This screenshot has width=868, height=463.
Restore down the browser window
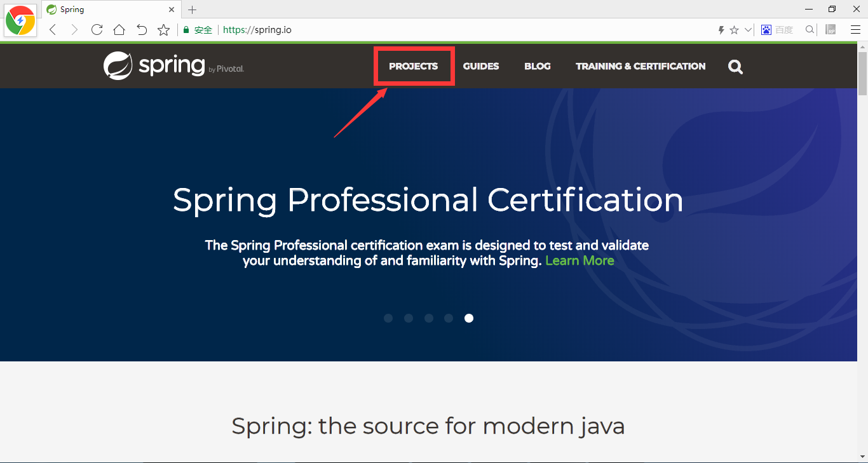[832, 9]
